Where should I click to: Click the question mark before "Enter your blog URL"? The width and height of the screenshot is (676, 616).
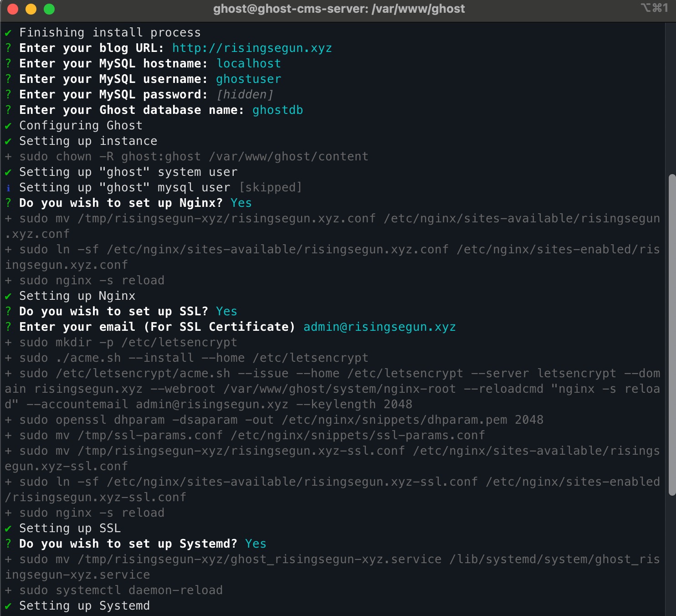pos(8,48)
